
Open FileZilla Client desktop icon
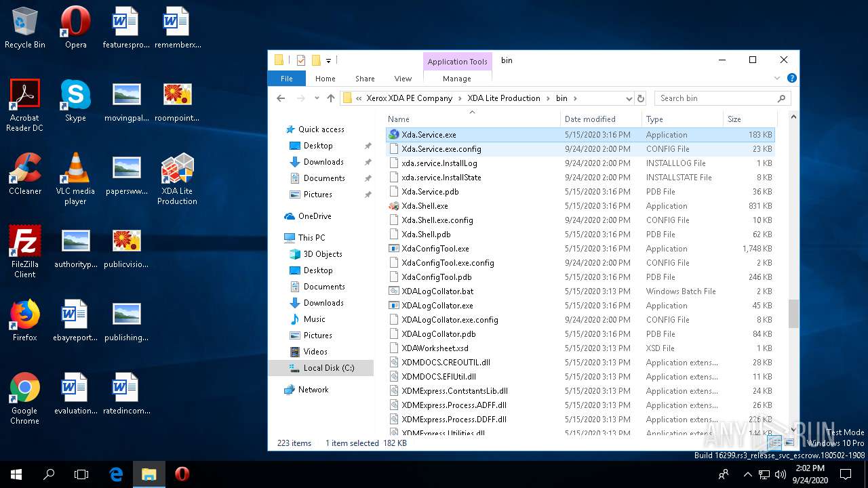(25, 251)
